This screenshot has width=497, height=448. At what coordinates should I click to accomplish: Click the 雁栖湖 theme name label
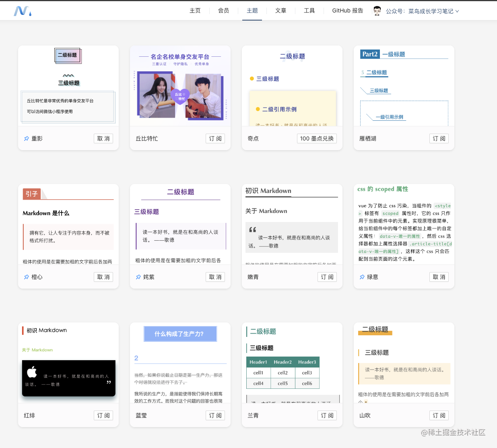tap(368, 138)
